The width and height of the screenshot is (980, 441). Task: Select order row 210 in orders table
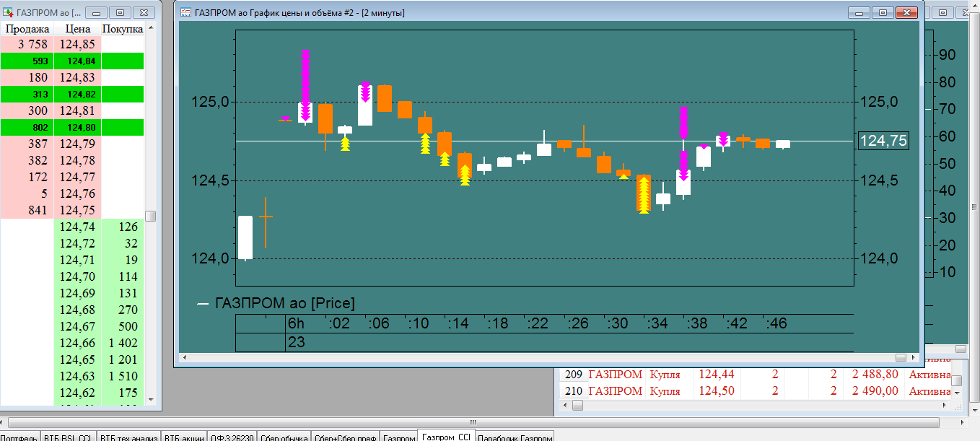(x=754, y=390)
